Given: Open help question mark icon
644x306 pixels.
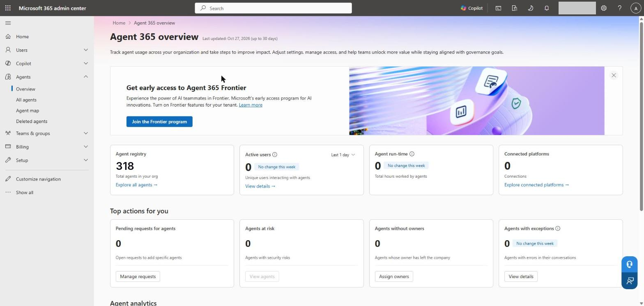Looking at the screenshot, I should [x=620, y=8].
